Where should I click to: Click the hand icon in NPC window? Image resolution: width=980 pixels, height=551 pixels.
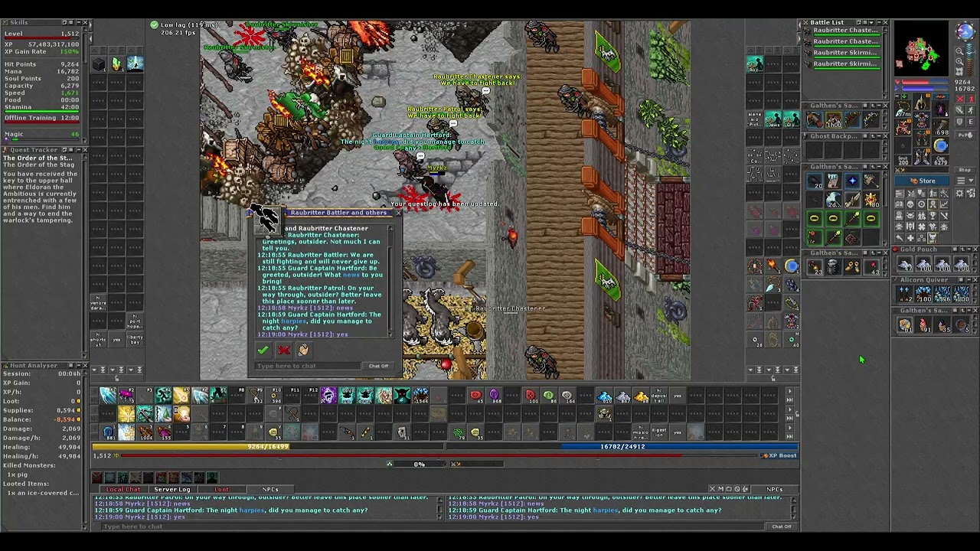[304, 350]
